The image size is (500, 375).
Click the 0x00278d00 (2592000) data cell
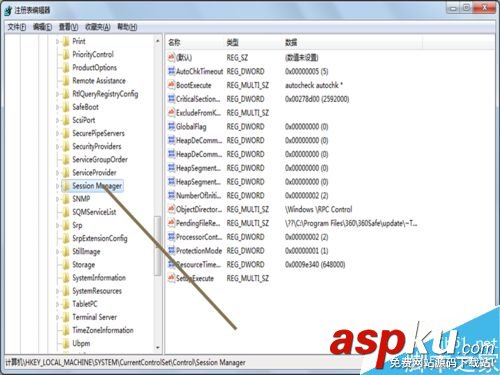[317, 99]
